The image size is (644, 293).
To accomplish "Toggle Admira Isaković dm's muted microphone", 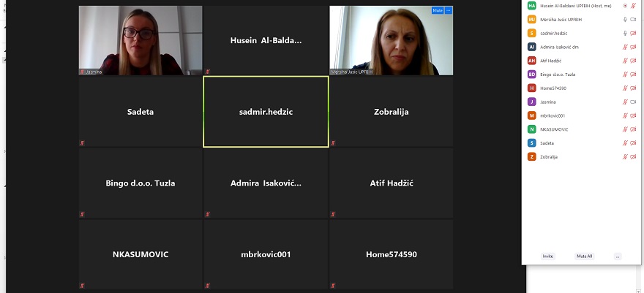I will tap(625, 47).
